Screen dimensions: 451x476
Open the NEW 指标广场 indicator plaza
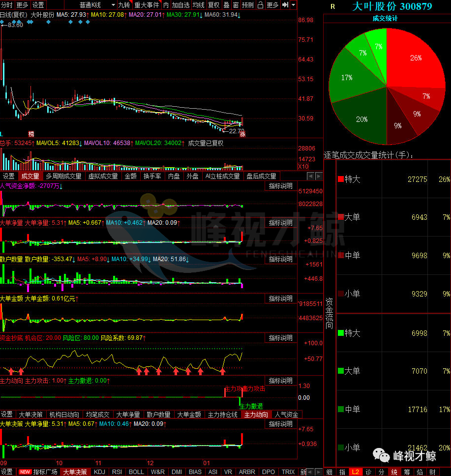click(x=38, y=472)
